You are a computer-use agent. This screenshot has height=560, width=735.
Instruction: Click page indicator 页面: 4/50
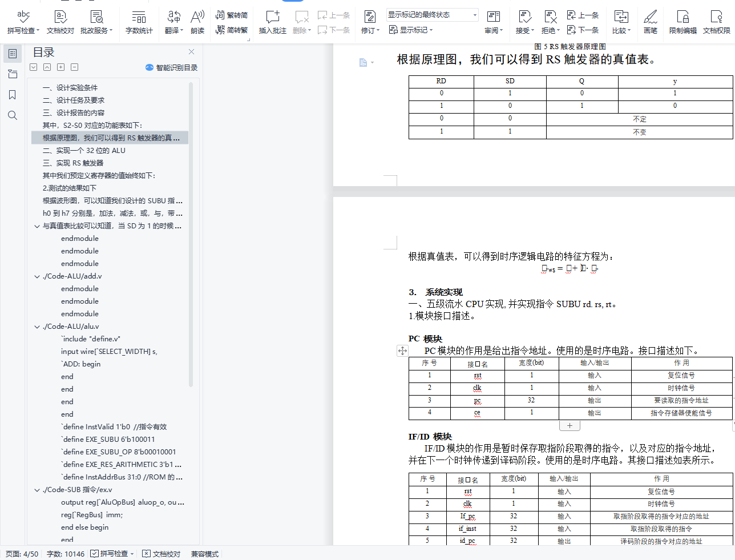22,554
